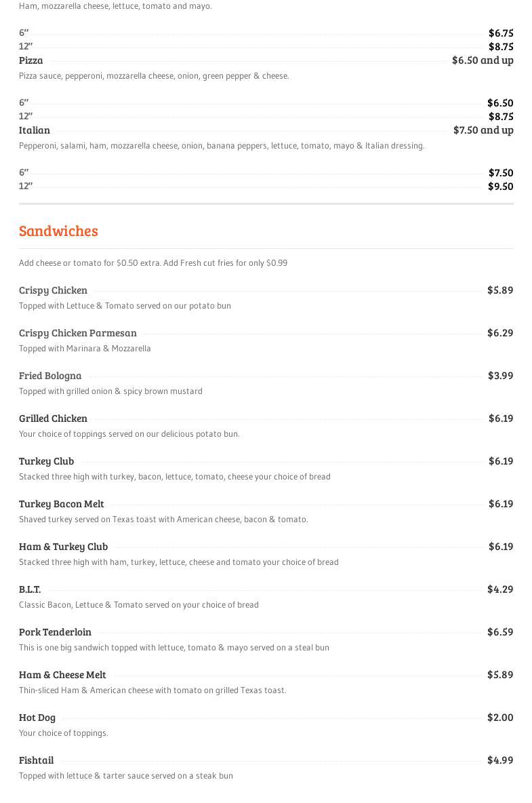
Task: Select the B.L.T. sandwich title
Action: (30, 589)
